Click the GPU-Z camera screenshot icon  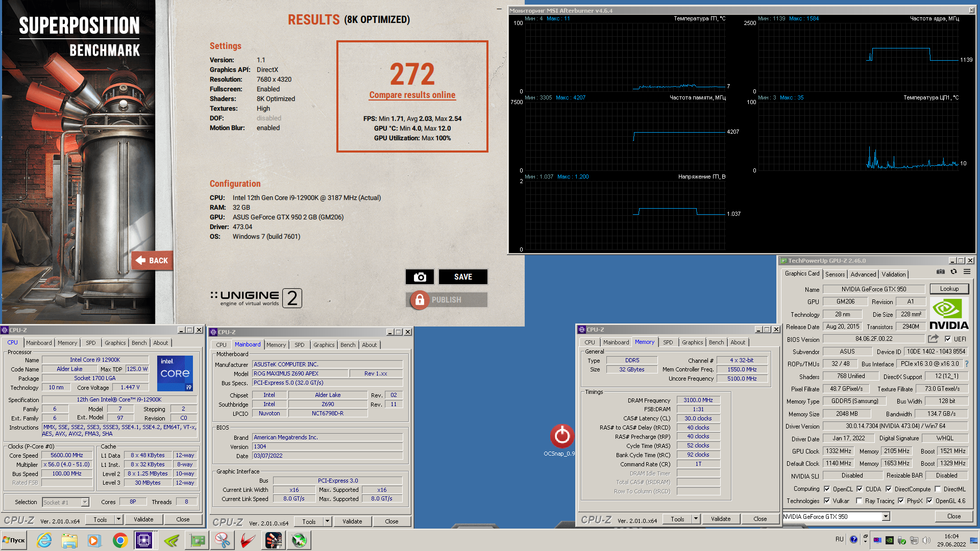tap(940, 272)
